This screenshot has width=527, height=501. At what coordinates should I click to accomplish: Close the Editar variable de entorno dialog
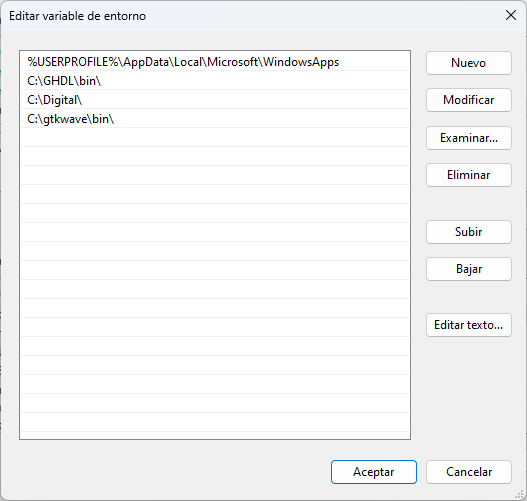[511, 15]
